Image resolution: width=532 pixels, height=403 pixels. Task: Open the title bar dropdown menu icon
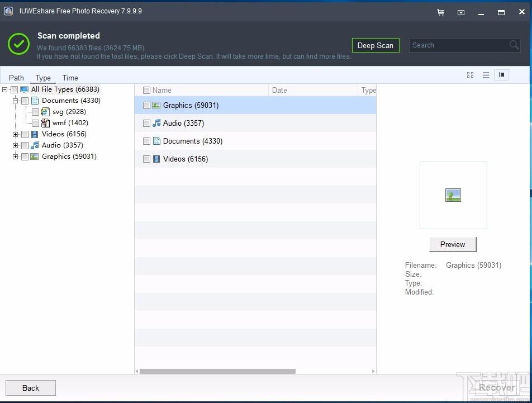(460, 12)
